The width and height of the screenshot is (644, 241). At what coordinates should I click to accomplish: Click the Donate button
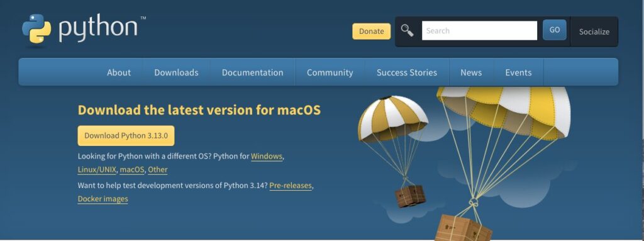click(x=371, y=31)
